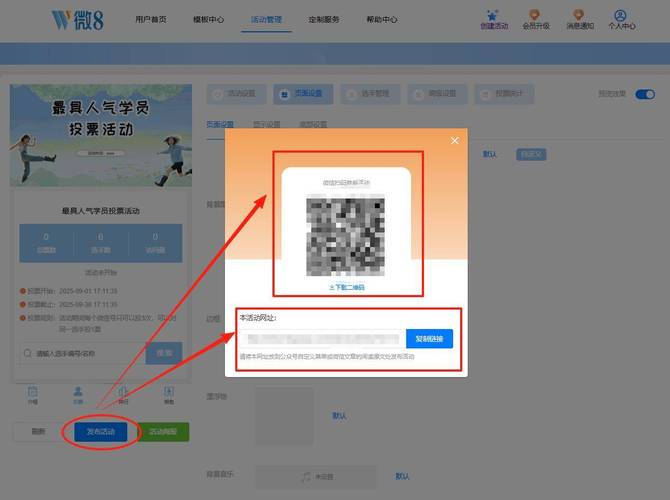The width and height of the screenshot is (670, 500).
Task: Click the 刷新 button
Action: point(38,432)
